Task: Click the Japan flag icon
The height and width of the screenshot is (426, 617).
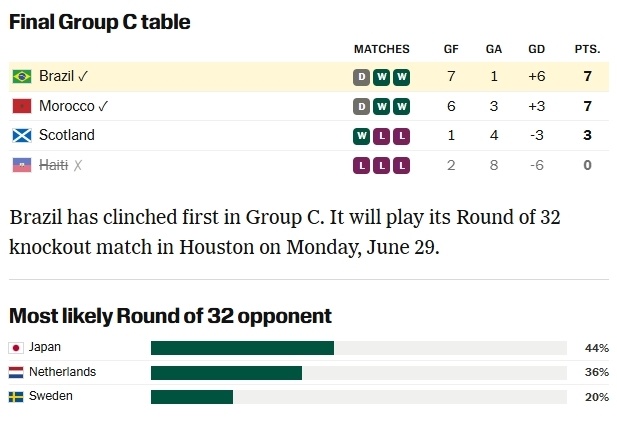Action: pos(16,348)
